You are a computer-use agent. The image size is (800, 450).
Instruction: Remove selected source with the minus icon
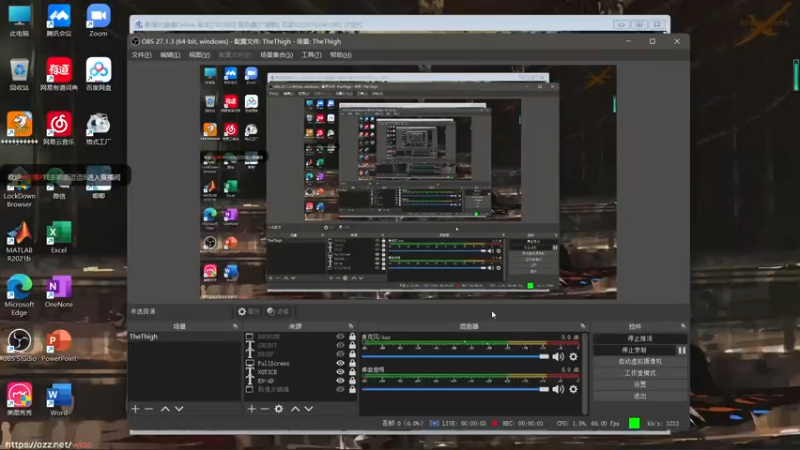(265, 409)
